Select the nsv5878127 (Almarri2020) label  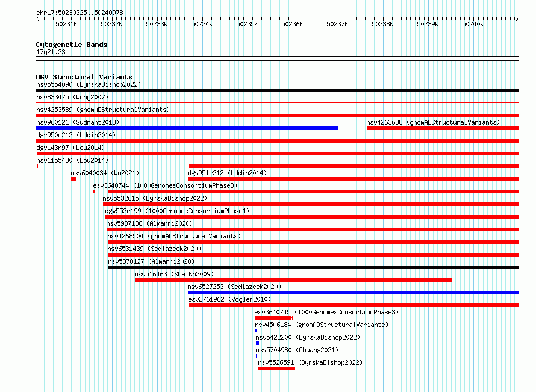coord(151,261)
